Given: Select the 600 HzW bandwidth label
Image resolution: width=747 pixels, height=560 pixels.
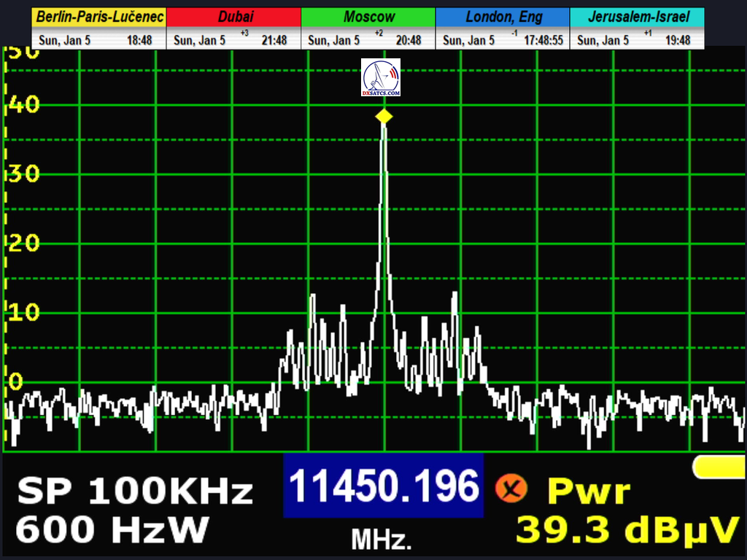Looking at the screenshot, I should coord(112,529).
